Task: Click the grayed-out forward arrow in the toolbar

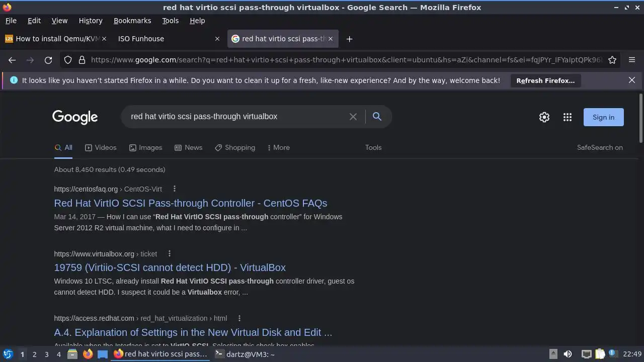Action: pos(30,60)
